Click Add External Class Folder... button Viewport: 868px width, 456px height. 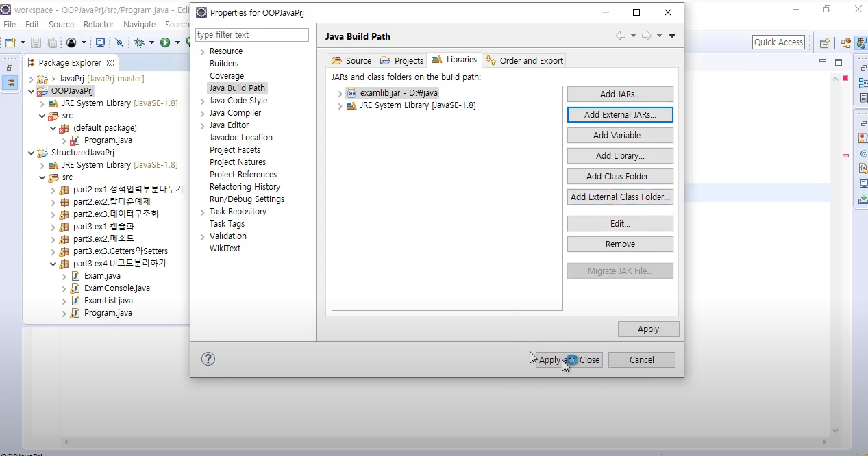click(620, 197)
